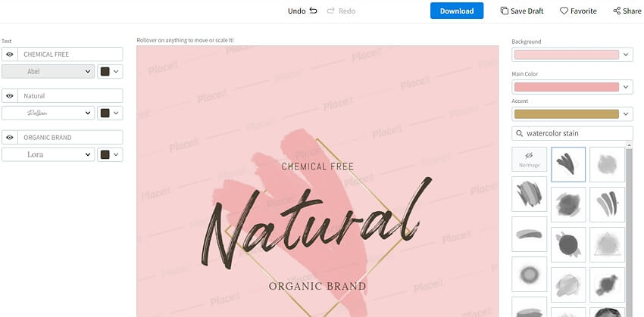Click the Save Draft icon
Viewport: 644px width, 317px height.
click(504, 11)
